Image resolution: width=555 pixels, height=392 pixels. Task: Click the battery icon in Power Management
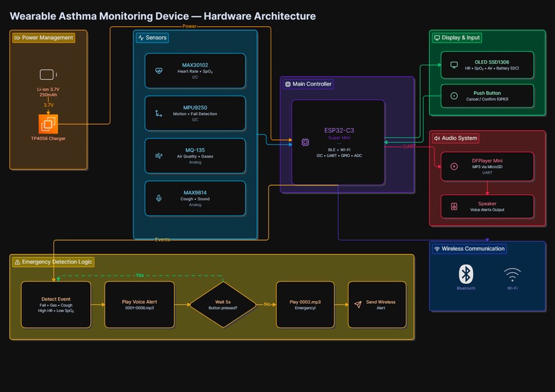[x=48, y=74]
